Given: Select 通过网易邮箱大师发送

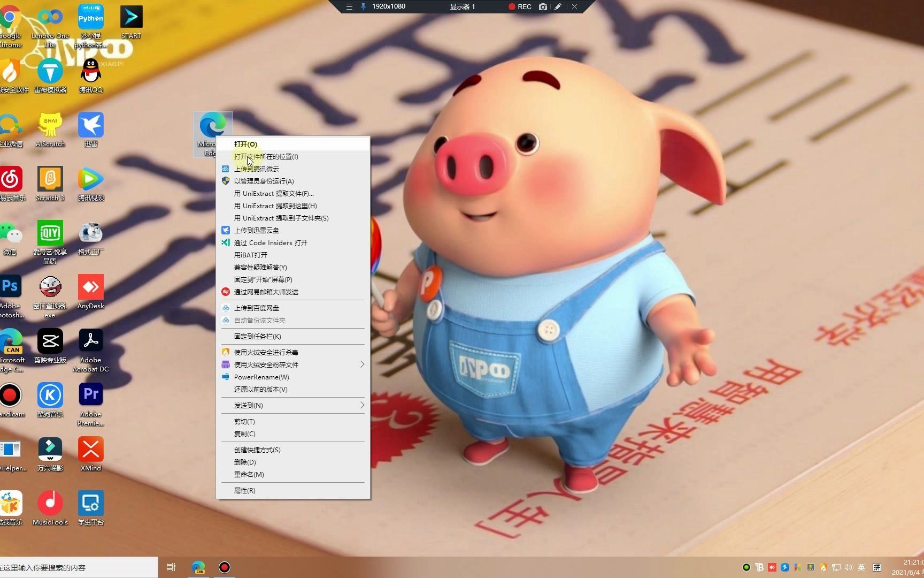Looking at the screenshot, I should point(292,292).
